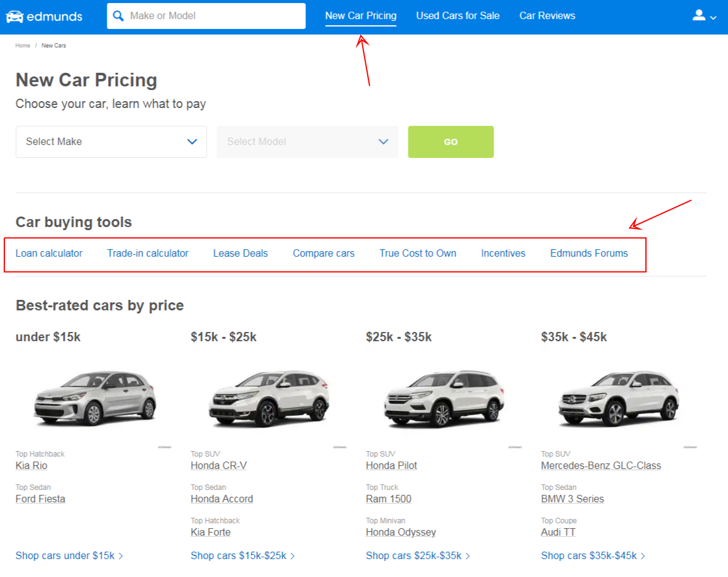Click the Kia Rio car image
Image resolution: width=728 pixels, height=577 pixels.
[x=95, y=398]
